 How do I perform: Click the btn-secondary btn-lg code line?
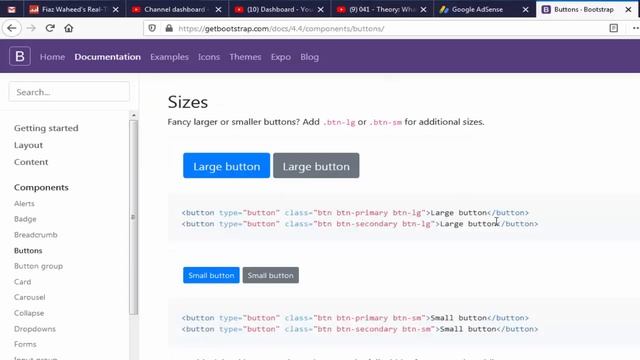point(360,224)
